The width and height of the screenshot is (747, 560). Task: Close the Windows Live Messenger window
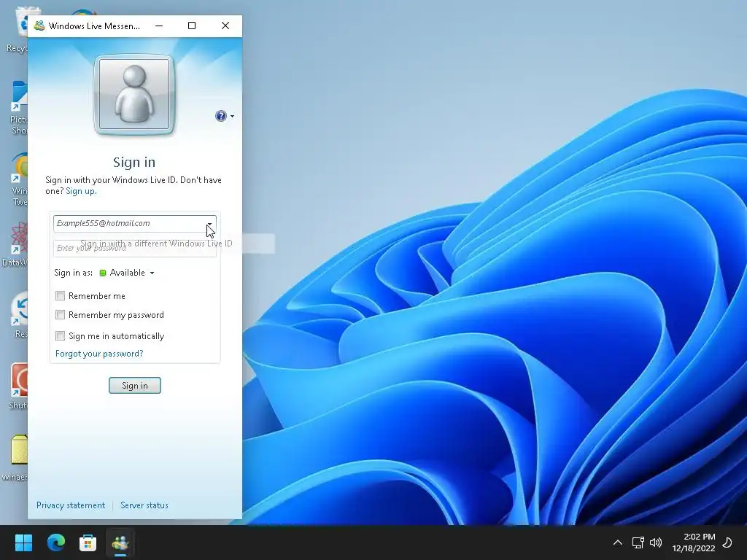pos(225,26)
